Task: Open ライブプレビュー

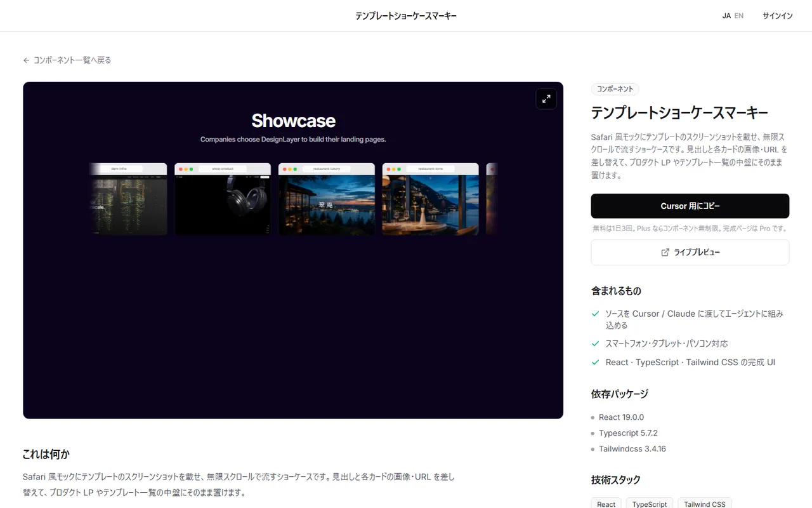Action: click(690, 252)
